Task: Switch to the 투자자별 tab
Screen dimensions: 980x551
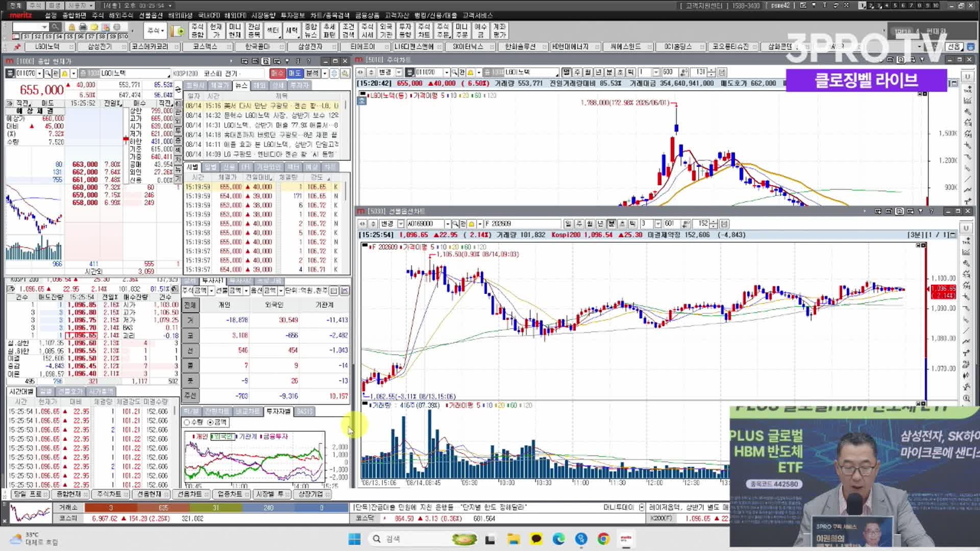Action: coord(278,411)
